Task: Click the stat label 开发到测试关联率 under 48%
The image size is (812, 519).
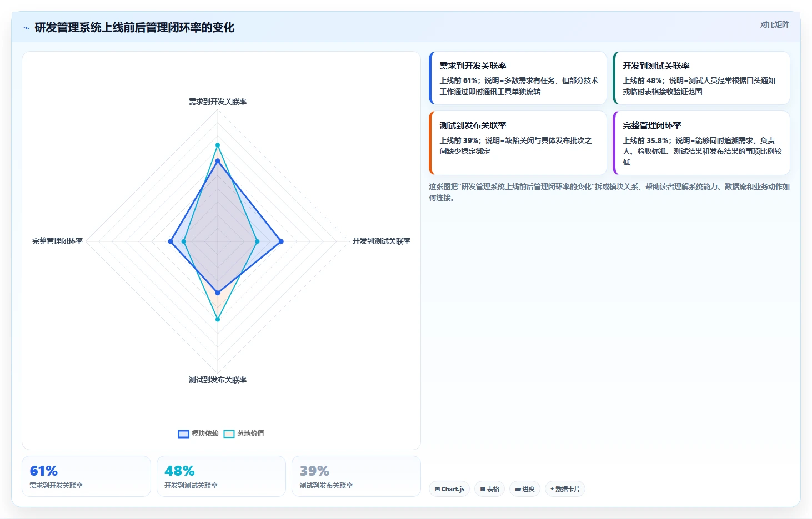Action: coord(191,485)
